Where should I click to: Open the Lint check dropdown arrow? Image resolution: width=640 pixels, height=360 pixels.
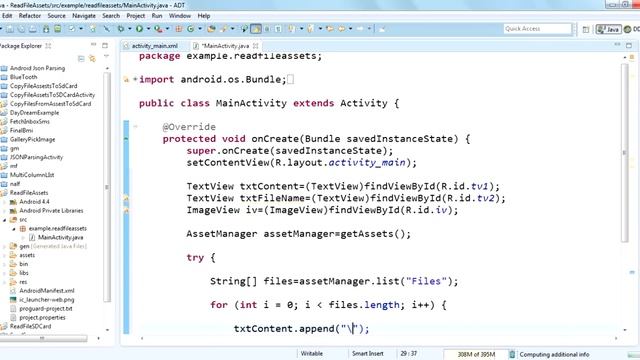(x=81, y=29)
